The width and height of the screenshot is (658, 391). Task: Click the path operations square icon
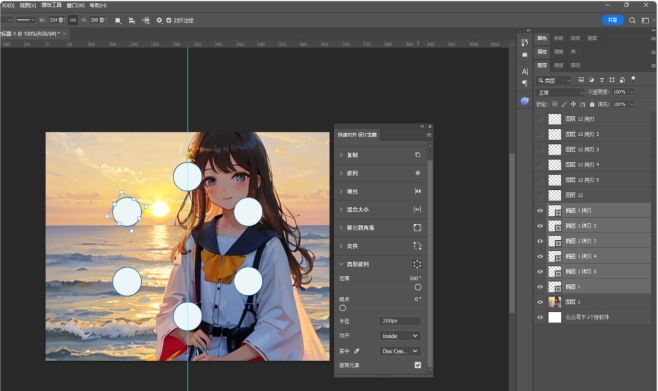click(118, 20)
